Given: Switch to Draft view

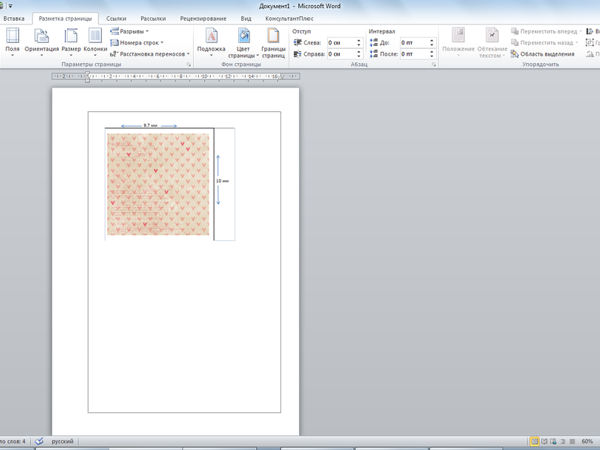Looking at the screenshot, I should tap(572, 441).
